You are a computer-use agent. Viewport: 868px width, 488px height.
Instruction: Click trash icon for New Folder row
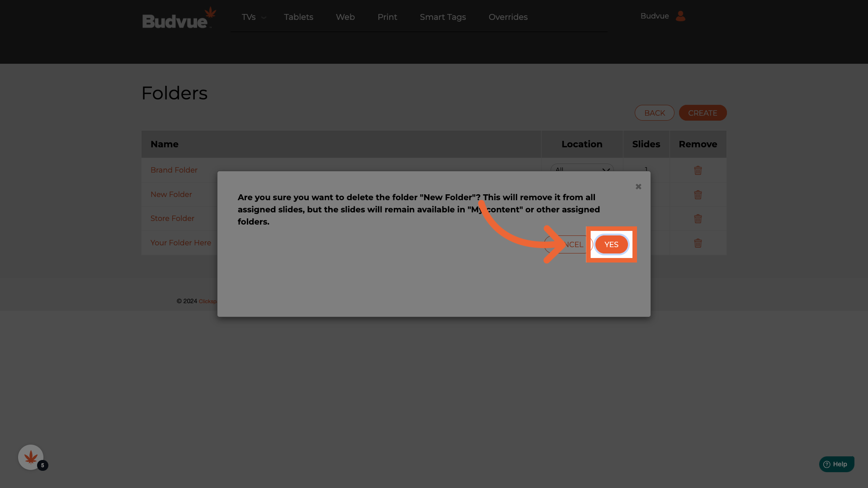pyautogui.click(x=698, y=195)
